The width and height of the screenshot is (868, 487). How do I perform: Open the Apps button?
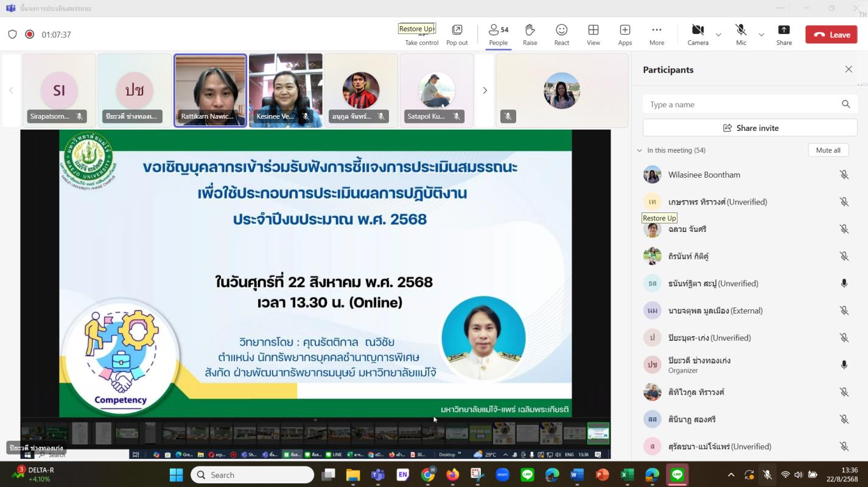(x=625, y=34)
